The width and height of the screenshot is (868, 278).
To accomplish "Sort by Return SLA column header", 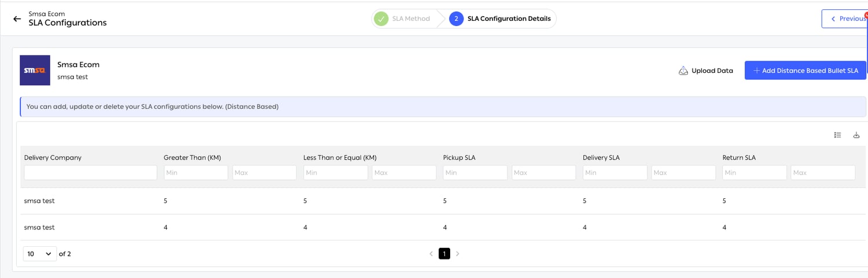I will 739,157.
